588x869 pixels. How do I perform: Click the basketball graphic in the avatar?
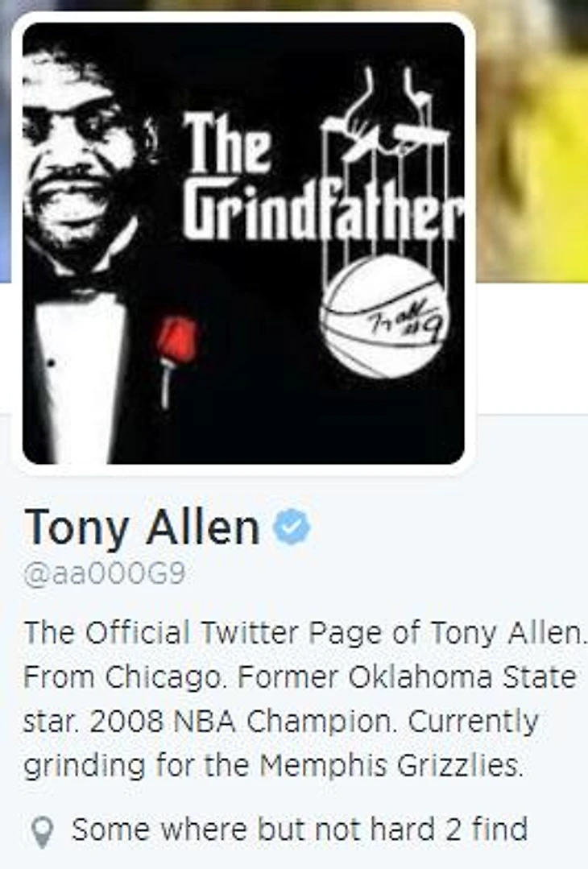click(384, 317)
